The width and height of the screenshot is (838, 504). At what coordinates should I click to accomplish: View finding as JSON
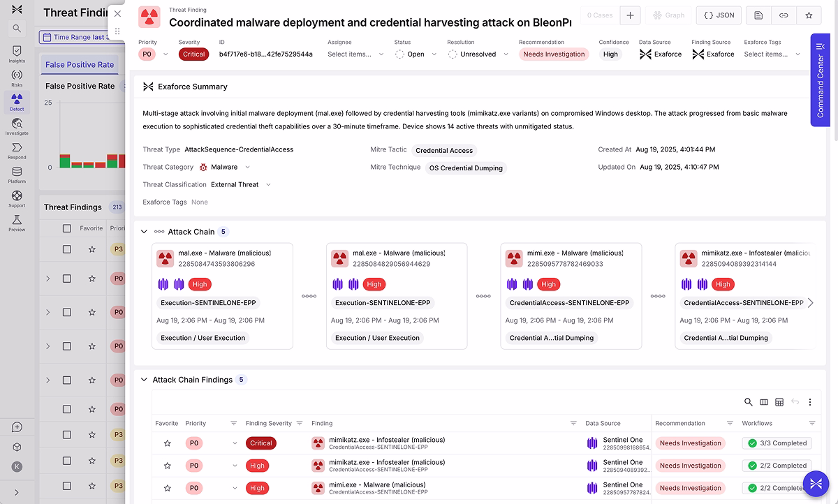click(719, 15)
